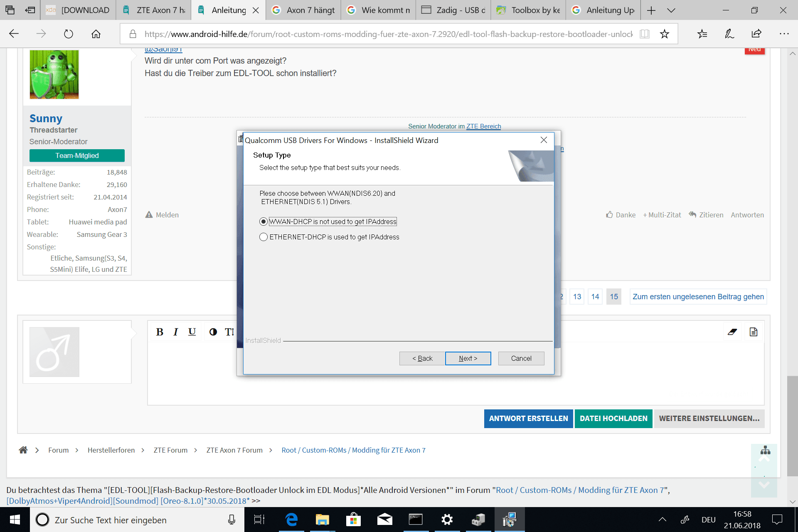Switch to the Wie kommt tab

(x=378, y=10)
